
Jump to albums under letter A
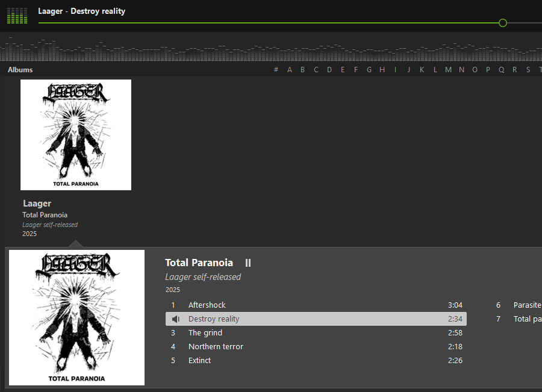(290, 70)
